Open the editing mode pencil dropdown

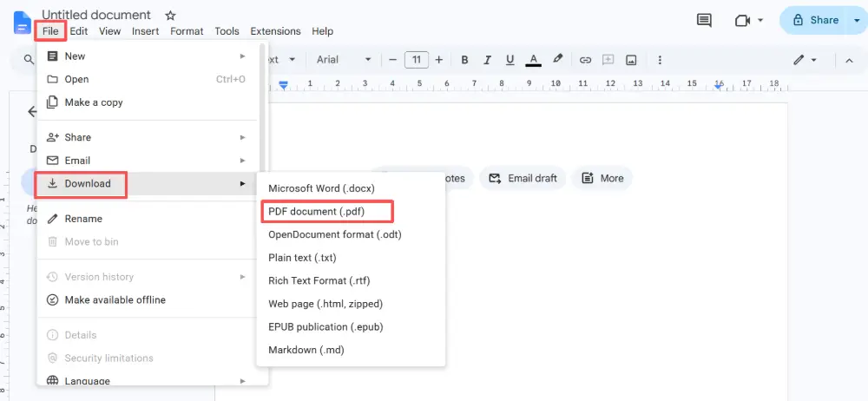805,60
